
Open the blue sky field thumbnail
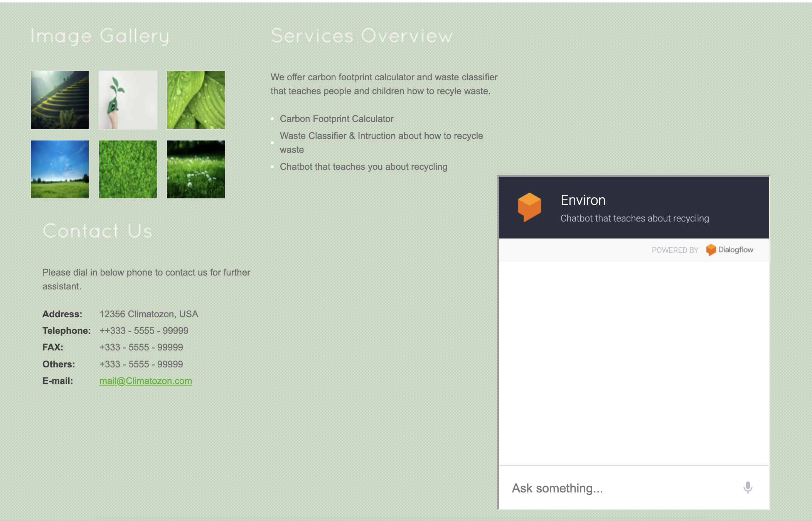tap(60, 169)
